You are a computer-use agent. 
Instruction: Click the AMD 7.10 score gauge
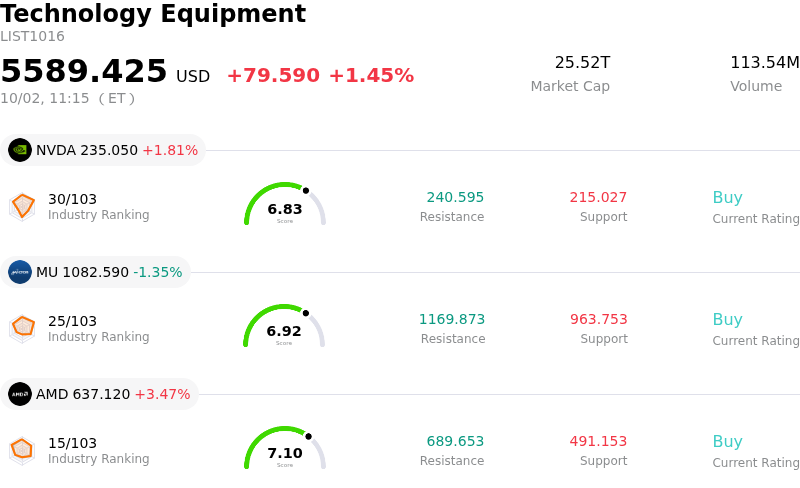tap(285, 448)
